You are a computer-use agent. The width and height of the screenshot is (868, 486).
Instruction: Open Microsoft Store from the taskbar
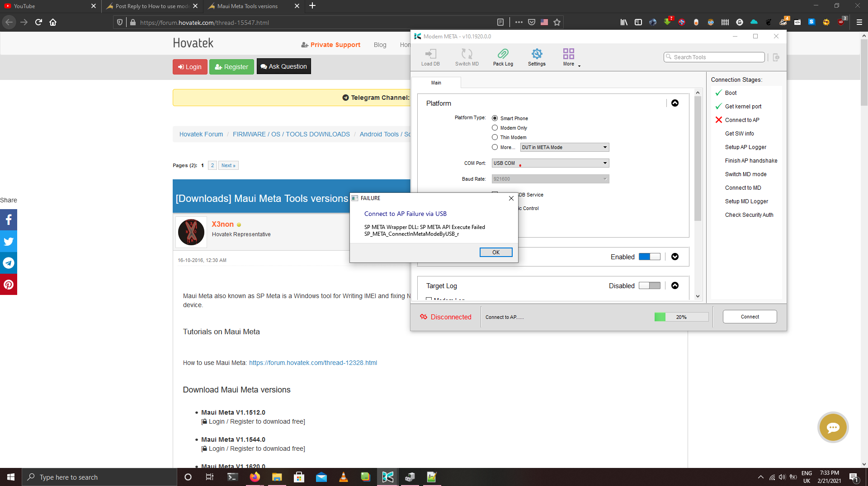click(x=299, y=477)
